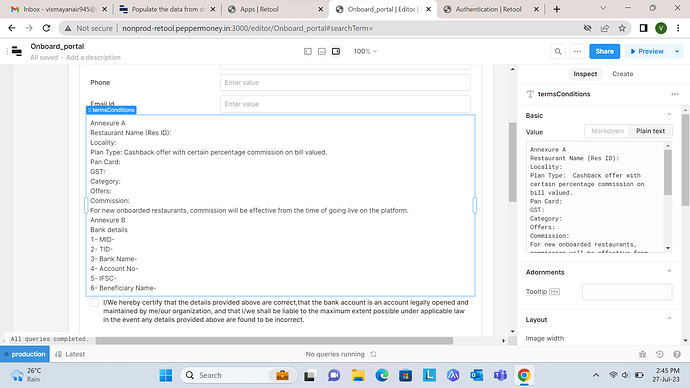Click the blue Share button
690x388 pixels.
[604, 51]
